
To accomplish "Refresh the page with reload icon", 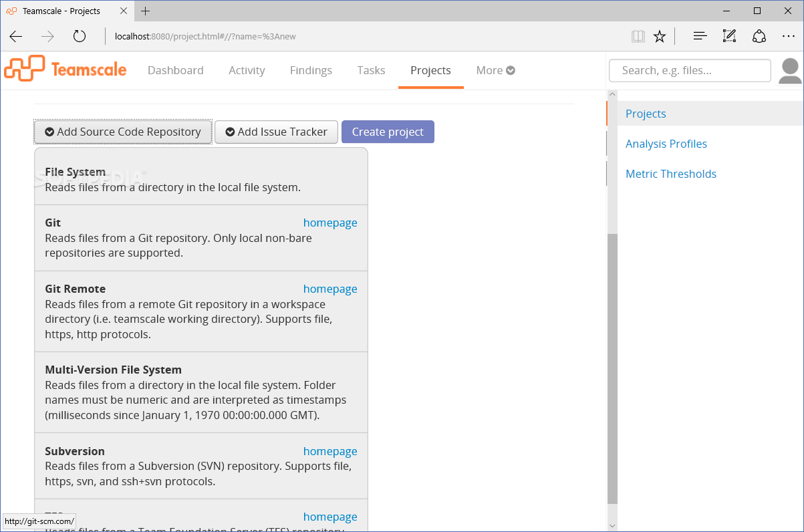I will click(x=80, y=37).
